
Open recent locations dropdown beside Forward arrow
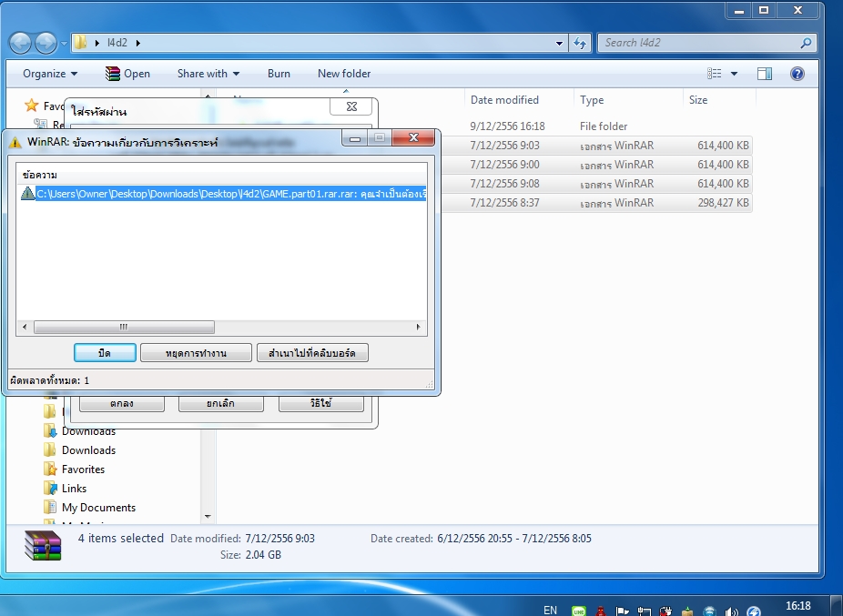point(64,43)
